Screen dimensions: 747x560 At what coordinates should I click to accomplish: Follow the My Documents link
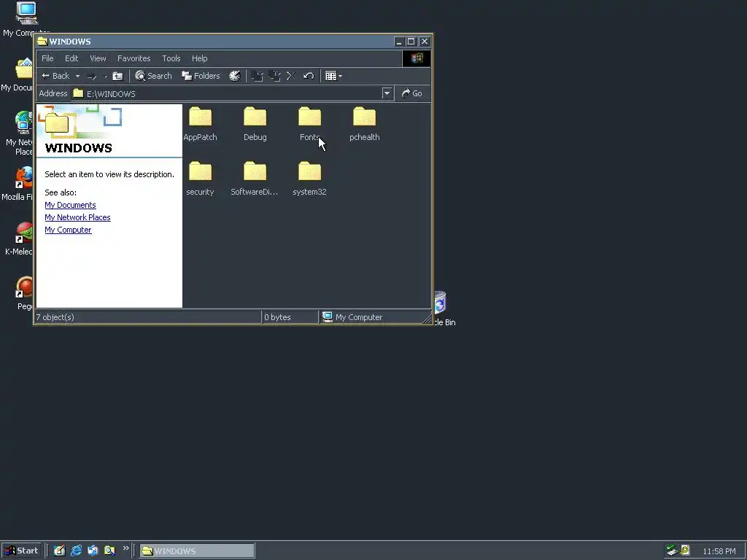pos(71,205)
